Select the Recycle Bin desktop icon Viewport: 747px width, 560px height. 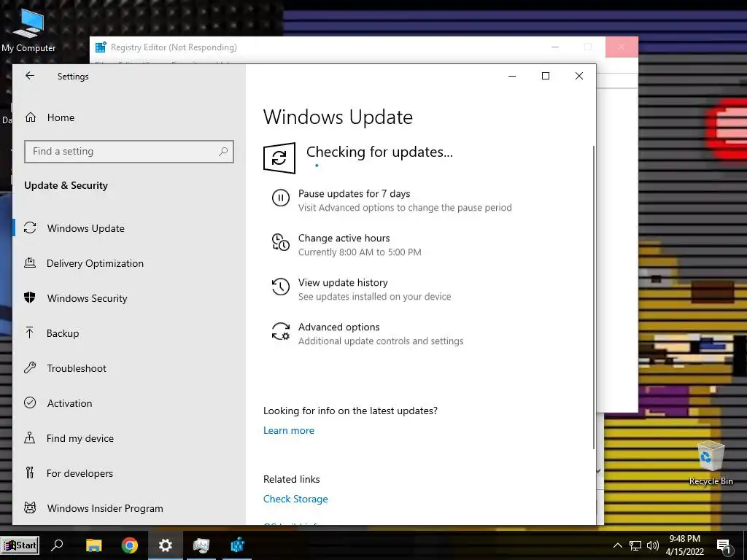coord(711,463)
